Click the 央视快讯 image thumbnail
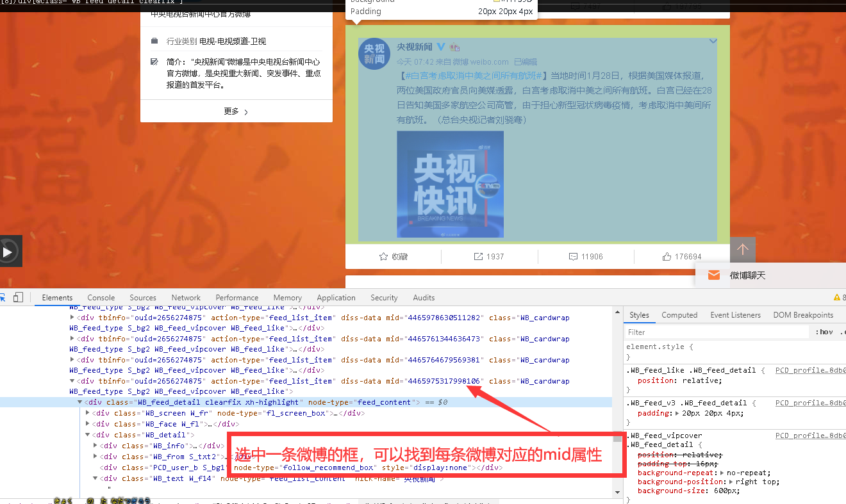This screenshot has width=846, height=504. (450, 184)
